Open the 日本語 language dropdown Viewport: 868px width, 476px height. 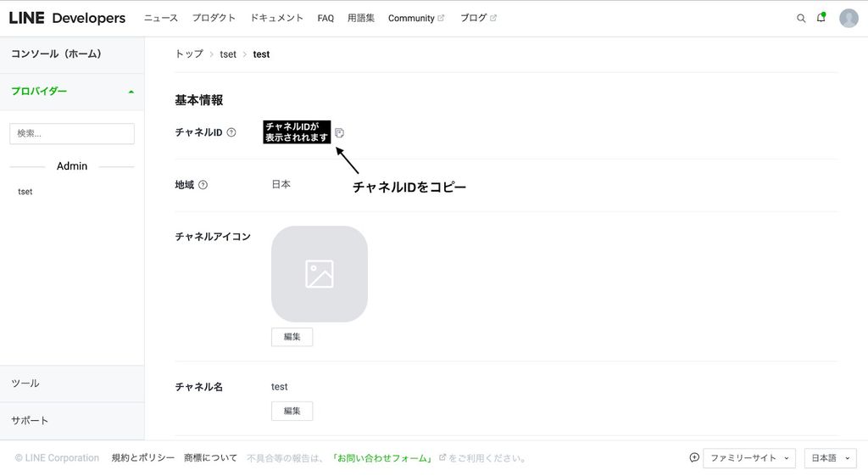click(x=831, y=458)
